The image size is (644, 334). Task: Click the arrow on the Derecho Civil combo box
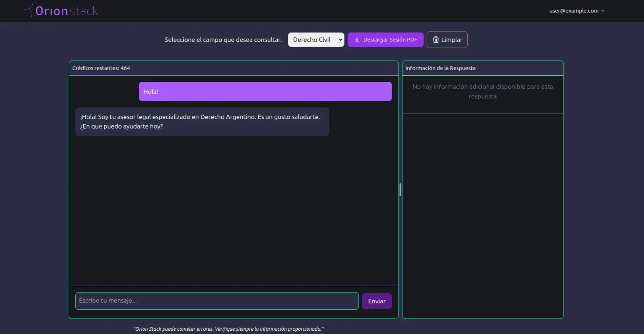(341, 40)
